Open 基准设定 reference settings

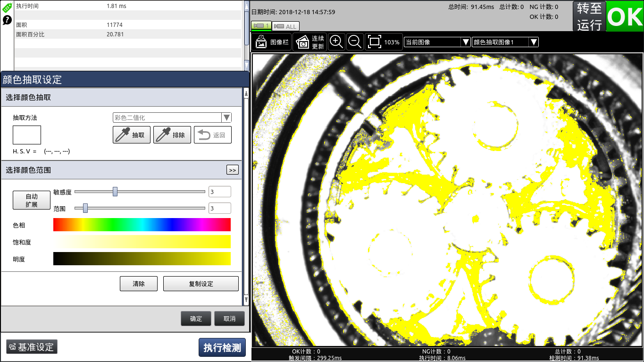pos(32,347)
